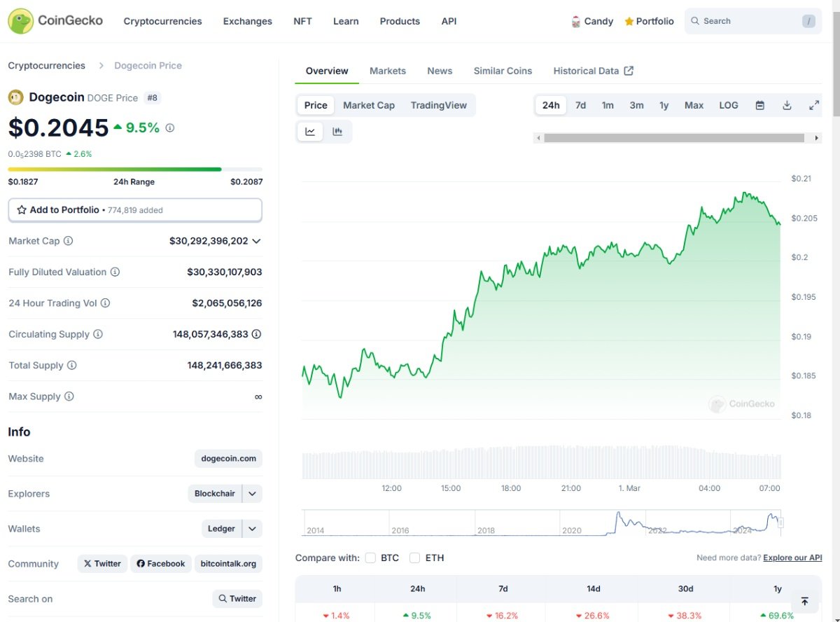Select the 7d chart range
The width and height of the screenshot is (840, 622).
[580, 105]
